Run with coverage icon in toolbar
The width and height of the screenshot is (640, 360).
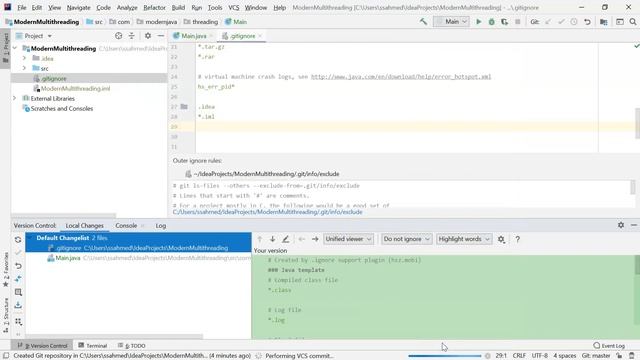(x=504, y=22)
